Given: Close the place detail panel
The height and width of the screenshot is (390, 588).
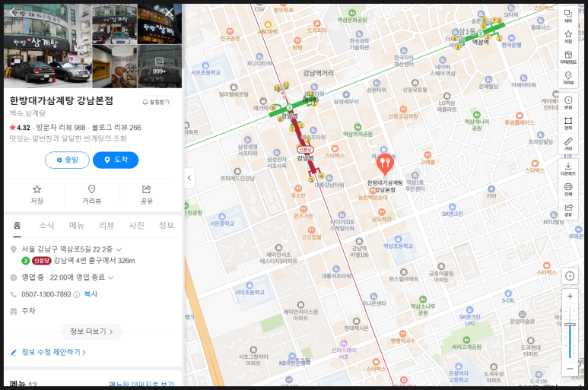Looking at the screenshot, I should 169,13.
